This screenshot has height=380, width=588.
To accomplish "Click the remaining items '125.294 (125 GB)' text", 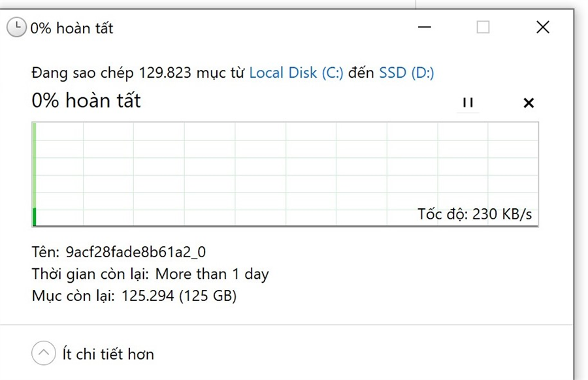I will pyautogui.click(x=178, y=296).
